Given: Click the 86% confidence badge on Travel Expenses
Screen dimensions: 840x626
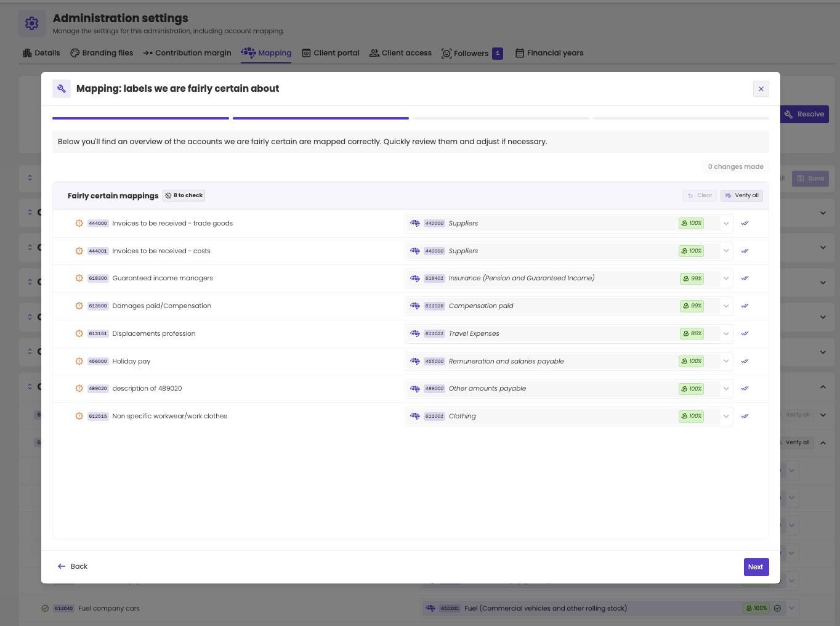Looking at the screenshot, I should pos(692,334).
